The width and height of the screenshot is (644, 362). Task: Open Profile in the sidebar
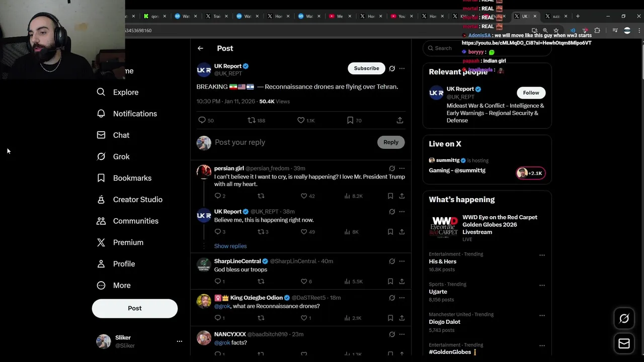tap(116, 264)
